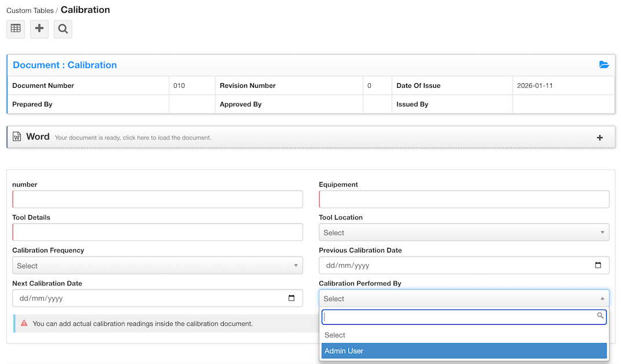Click the Tool Location field label
621x364 pixels.
click(341, 217)
